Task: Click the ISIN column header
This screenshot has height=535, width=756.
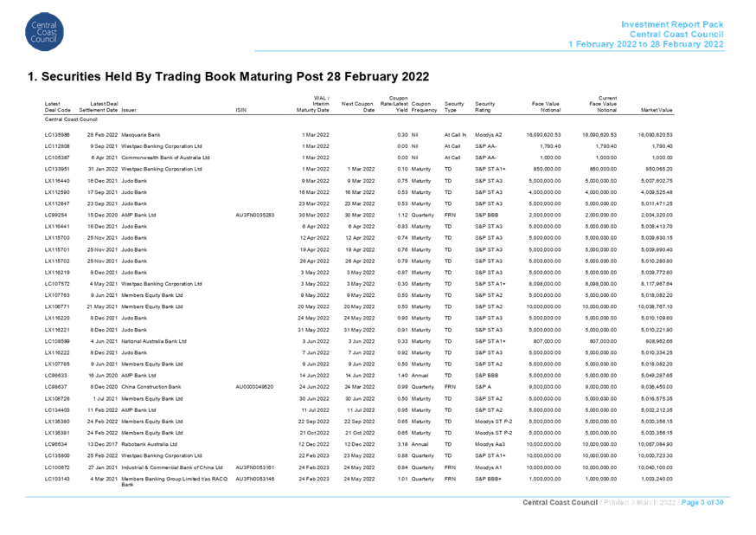Action: click(x=240, y=111)
